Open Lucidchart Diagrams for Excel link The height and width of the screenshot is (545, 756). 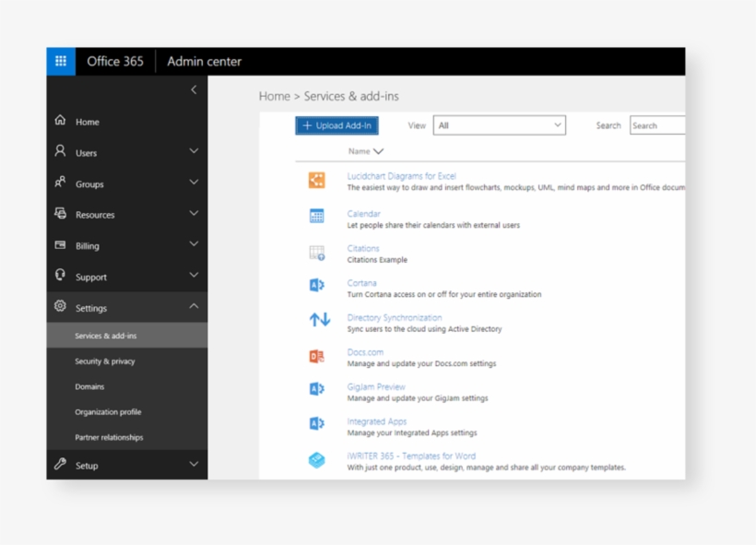(401, 176)
